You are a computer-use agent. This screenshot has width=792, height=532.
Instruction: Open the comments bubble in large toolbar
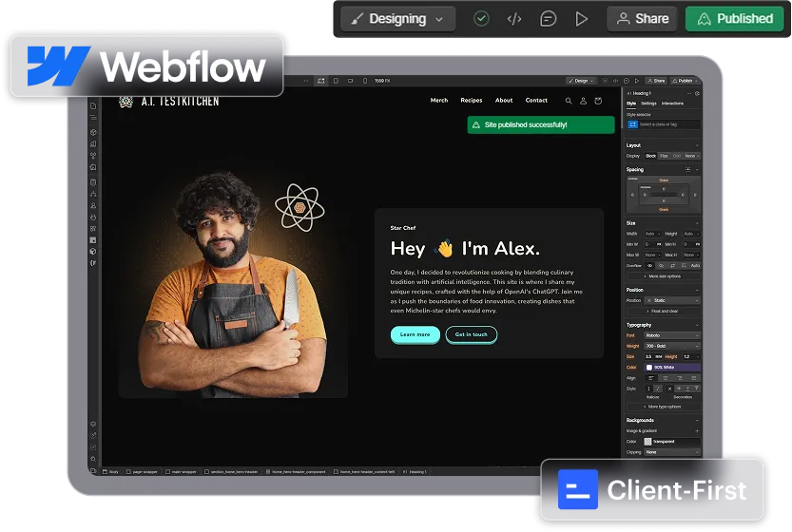click(x=548, y=19)
